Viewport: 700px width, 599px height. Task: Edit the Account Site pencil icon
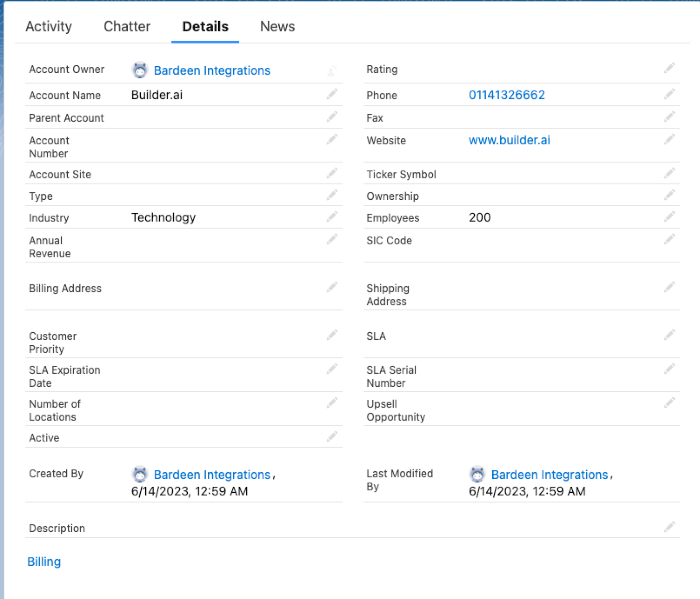pyautogui.click(x=332, y=173)
